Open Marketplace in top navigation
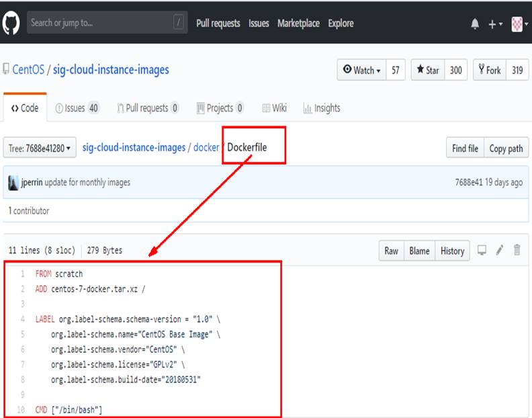This screenshot has height=418, width=532. [298, 23]
